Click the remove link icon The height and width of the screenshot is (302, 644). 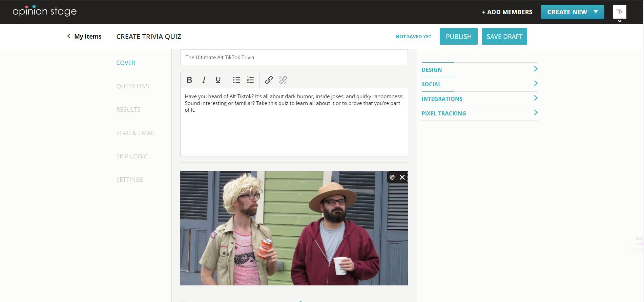point(283,80)
